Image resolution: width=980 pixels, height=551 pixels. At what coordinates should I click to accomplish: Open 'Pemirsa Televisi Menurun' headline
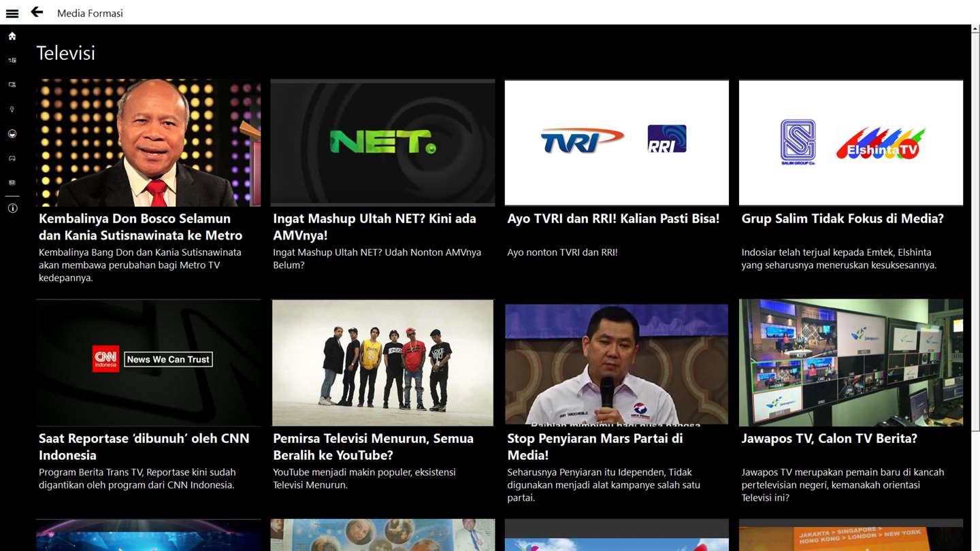click(373, 447)
